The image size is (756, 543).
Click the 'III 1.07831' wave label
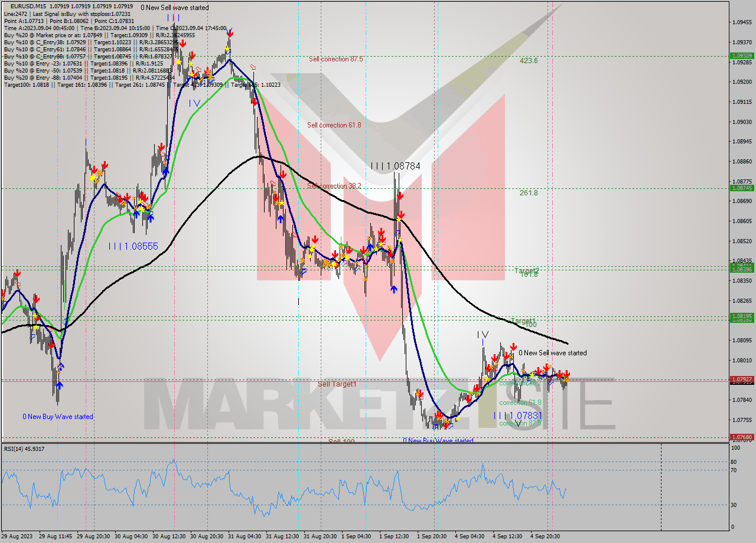pos(518,416)
